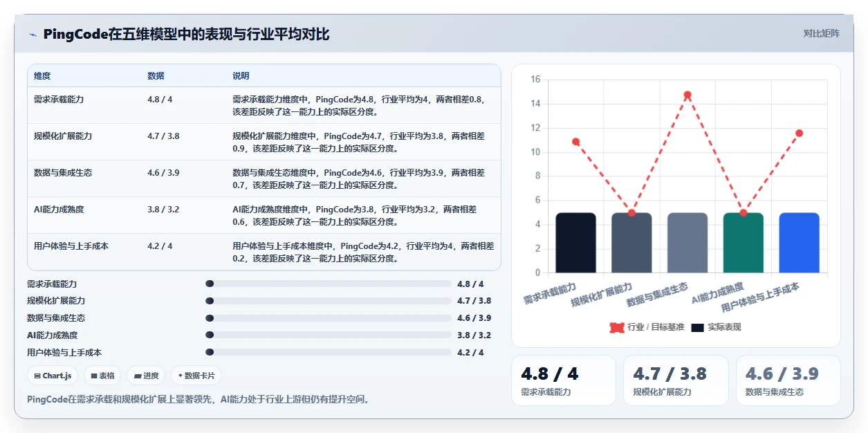Click the description mentioning 两者相差0.2
Screen dimensions: 868x433
point(363,252)
